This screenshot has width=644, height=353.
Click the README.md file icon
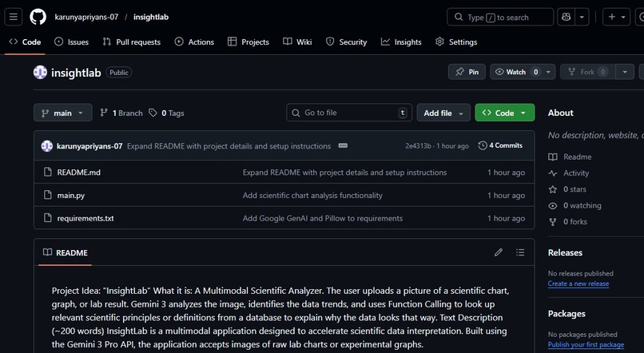(48, 172)
